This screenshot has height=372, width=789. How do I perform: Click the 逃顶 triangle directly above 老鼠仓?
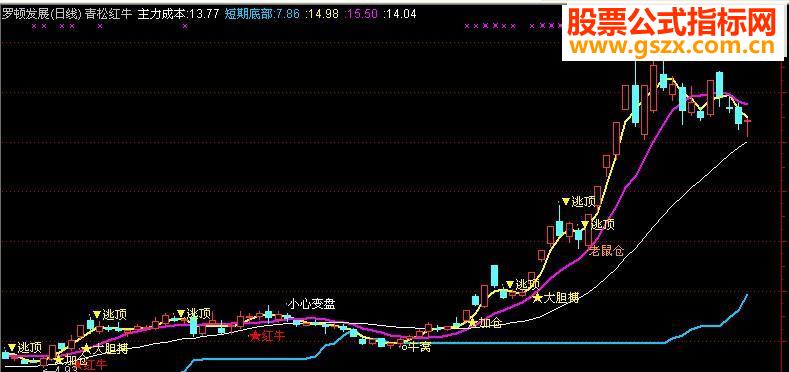click(586, 224)
